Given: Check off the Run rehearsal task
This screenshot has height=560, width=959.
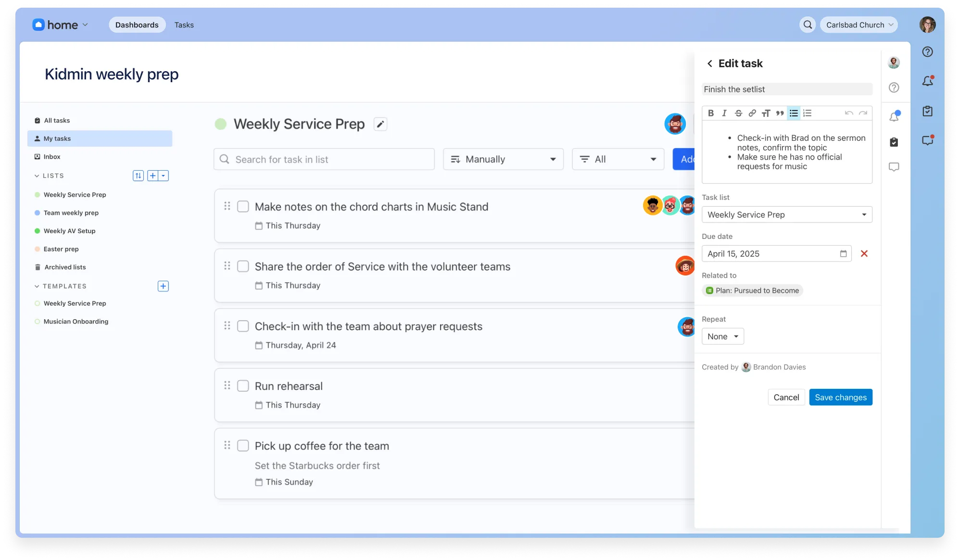Looking at the screenshot, I should click(243, 386).
